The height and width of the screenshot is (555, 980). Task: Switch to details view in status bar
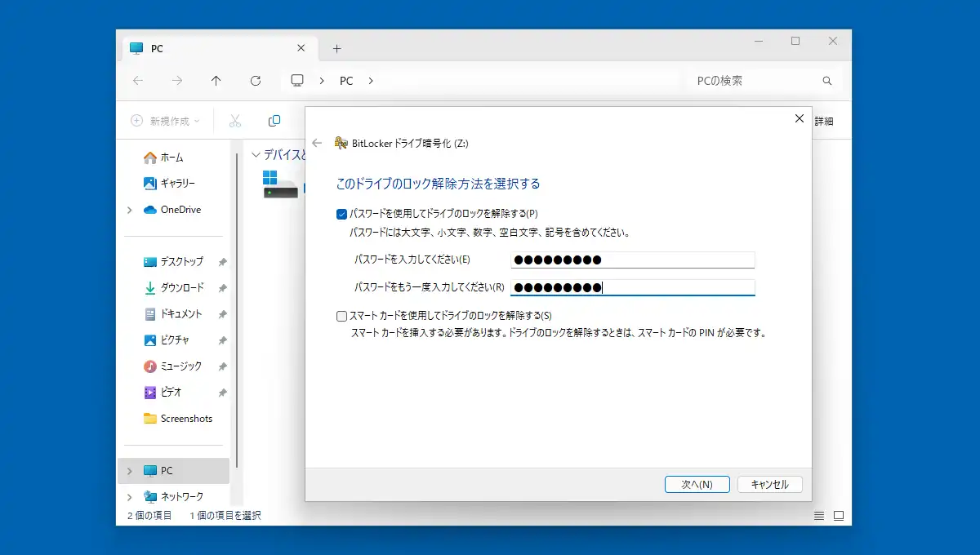pos(819,516)
